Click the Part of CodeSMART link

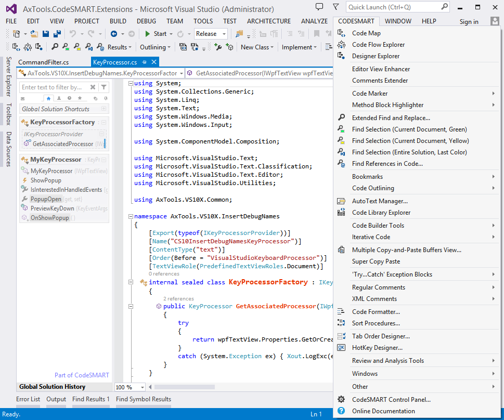click(82, 375)
